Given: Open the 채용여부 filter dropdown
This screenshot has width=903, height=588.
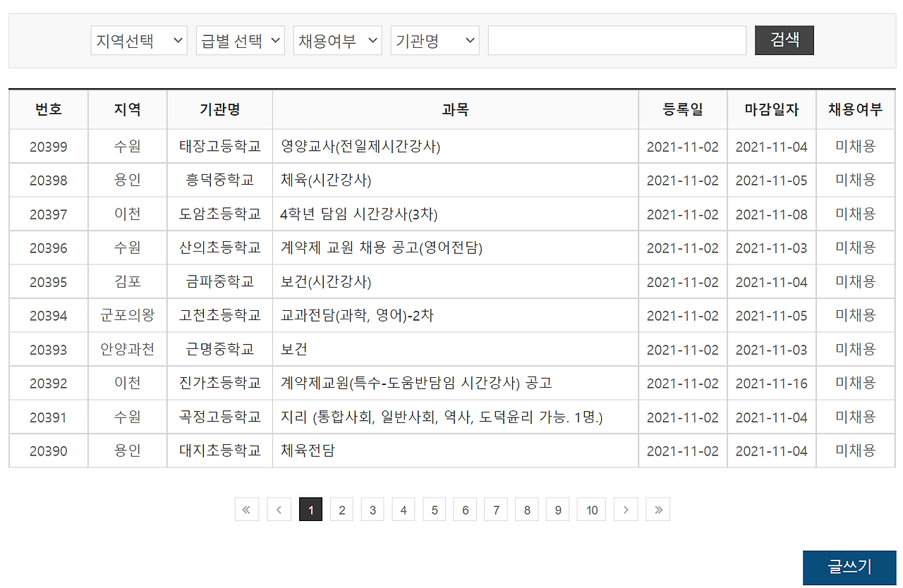Looking at the screenshot, I should pos(338,40).
